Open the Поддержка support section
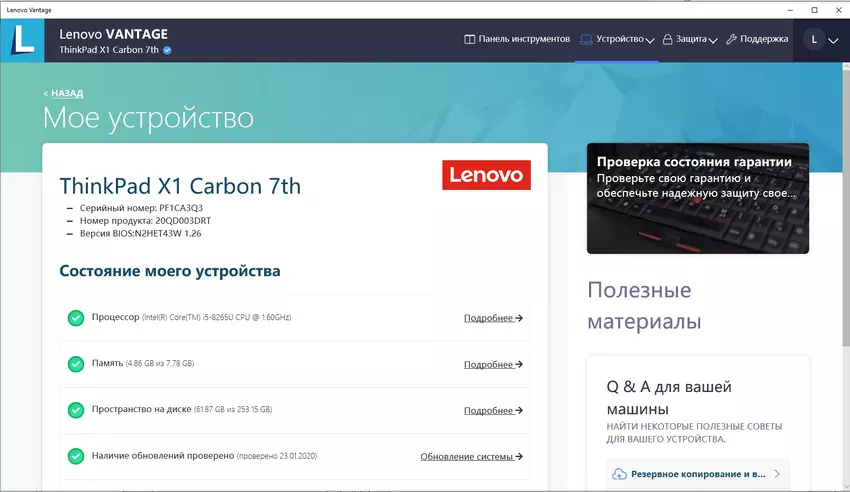Viewport: 850px width, 492px height. tap(757, 40)
